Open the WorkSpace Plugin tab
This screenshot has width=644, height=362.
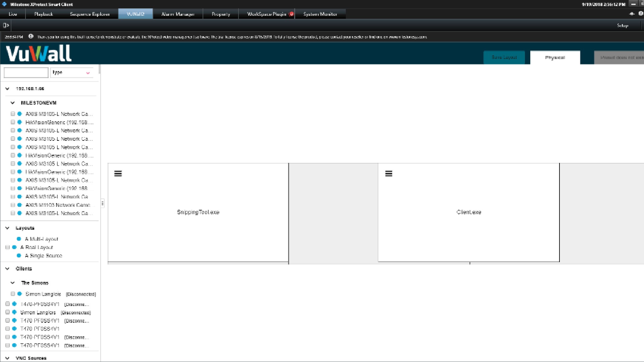[267, 14]
